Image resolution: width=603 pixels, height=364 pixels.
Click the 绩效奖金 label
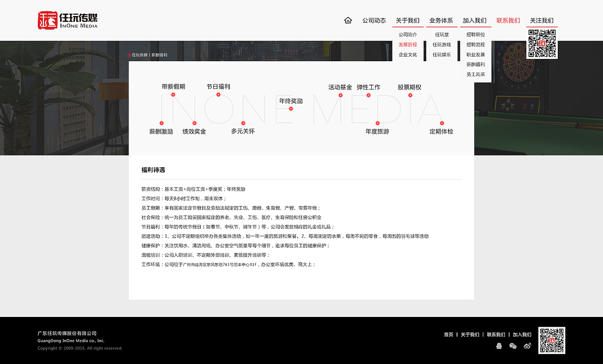coord(195,131)
